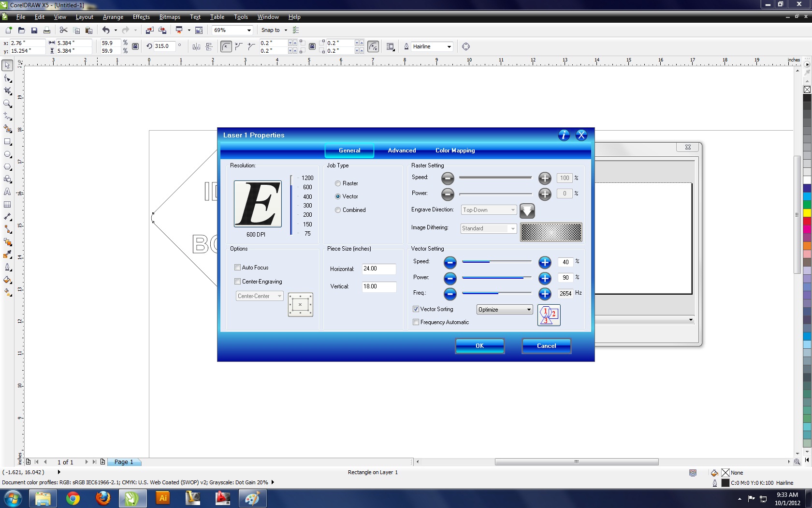Select the Pick tool in the toolbox
This screenshot has height=508, width=812.
click(x=7, y=65)
